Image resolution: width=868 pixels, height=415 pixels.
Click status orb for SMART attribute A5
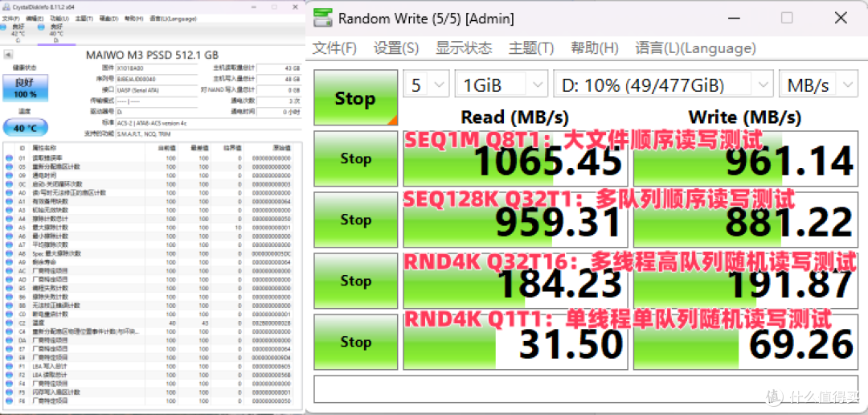(x=8, y=227)
